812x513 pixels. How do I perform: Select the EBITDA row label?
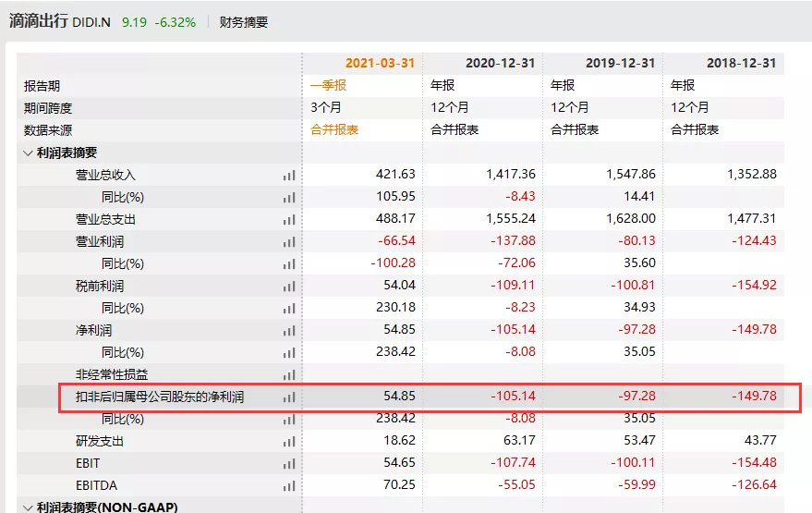[x=97, y=485]
